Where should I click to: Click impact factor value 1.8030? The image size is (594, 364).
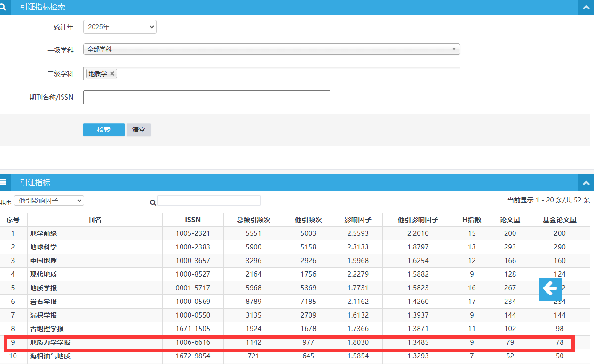(x=358, y=342)
